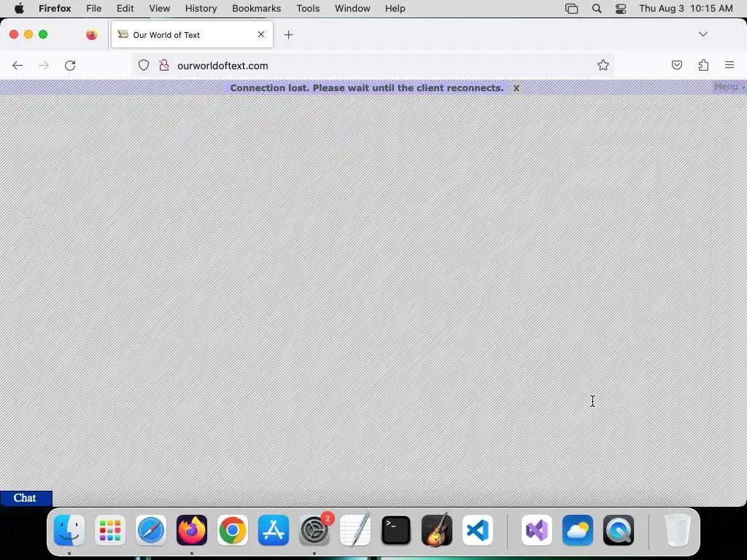Go back with the browser back arrow
This screenshot has height=560, width=747.
(18, 65)
